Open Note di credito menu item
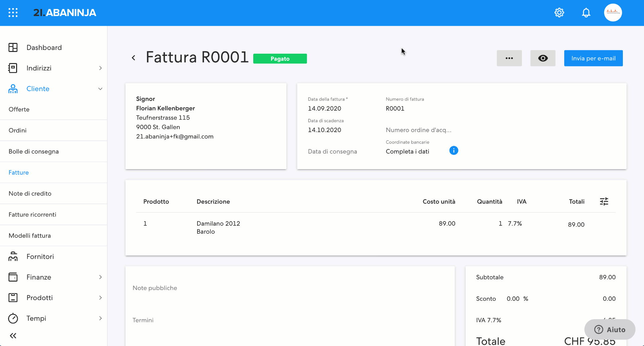This screenshot has height=346, width=644. click(30, 193)
